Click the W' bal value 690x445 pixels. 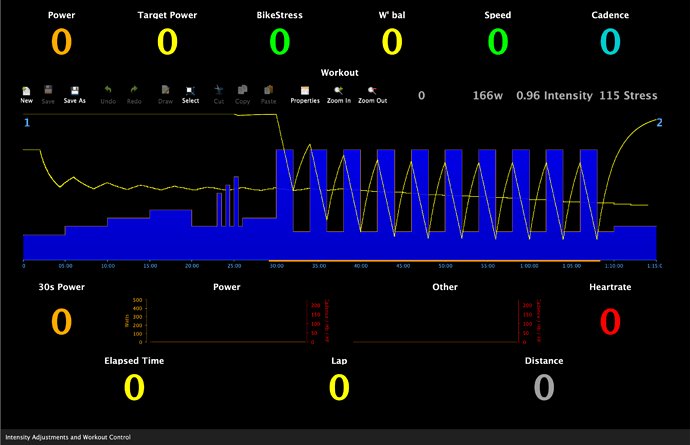[392, 42]
